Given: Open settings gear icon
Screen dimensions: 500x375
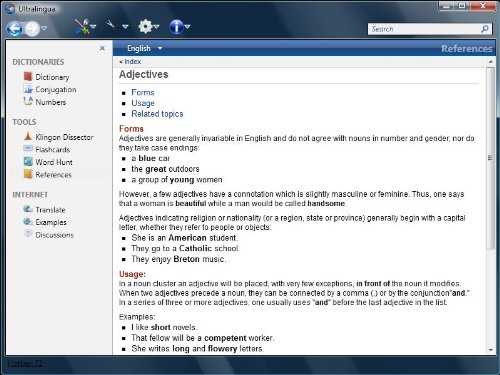Looking at the screenshot, I should (x=145, y=26).
